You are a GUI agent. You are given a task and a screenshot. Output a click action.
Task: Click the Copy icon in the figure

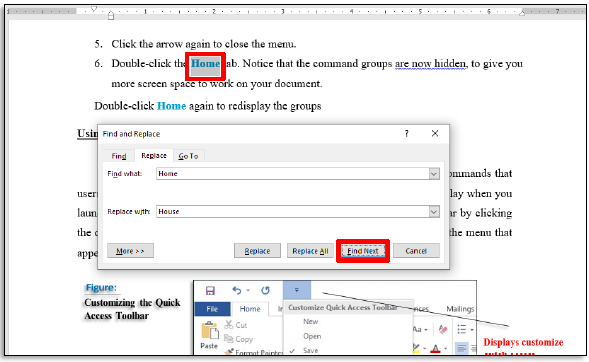(228, 339)
